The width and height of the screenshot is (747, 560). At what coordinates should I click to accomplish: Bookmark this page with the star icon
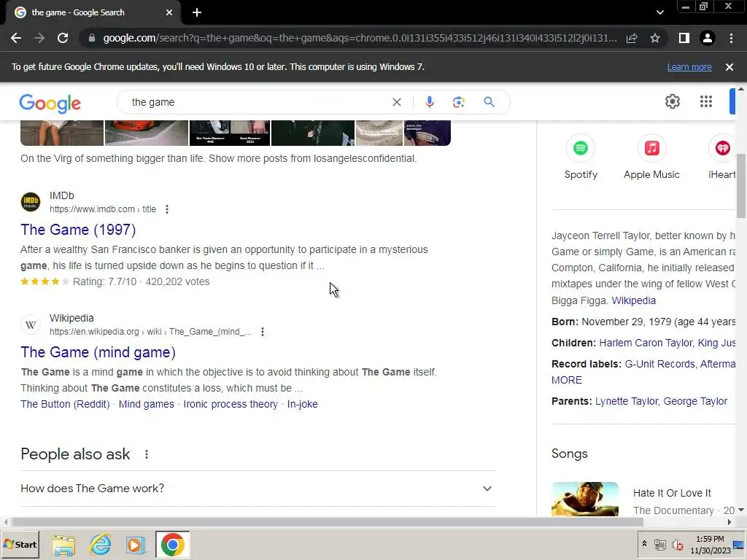coord(655,38)
